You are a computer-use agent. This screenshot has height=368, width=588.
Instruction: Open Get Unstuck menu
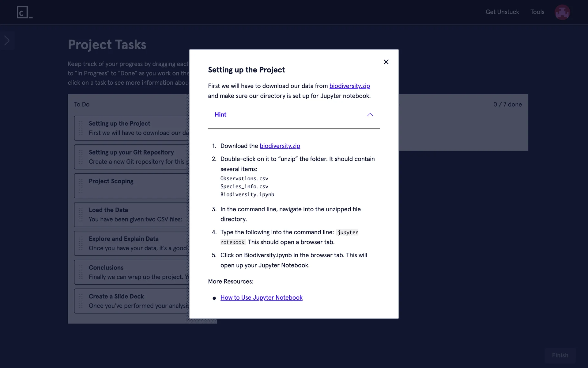click(502, 12)
